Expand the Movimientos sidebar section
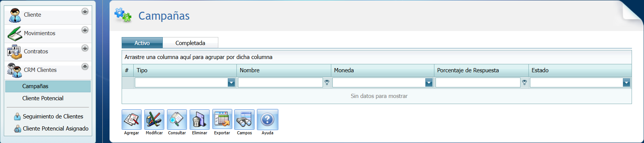Image resolution: width=644 pixels, height=143 pixels. pos(85,30)
